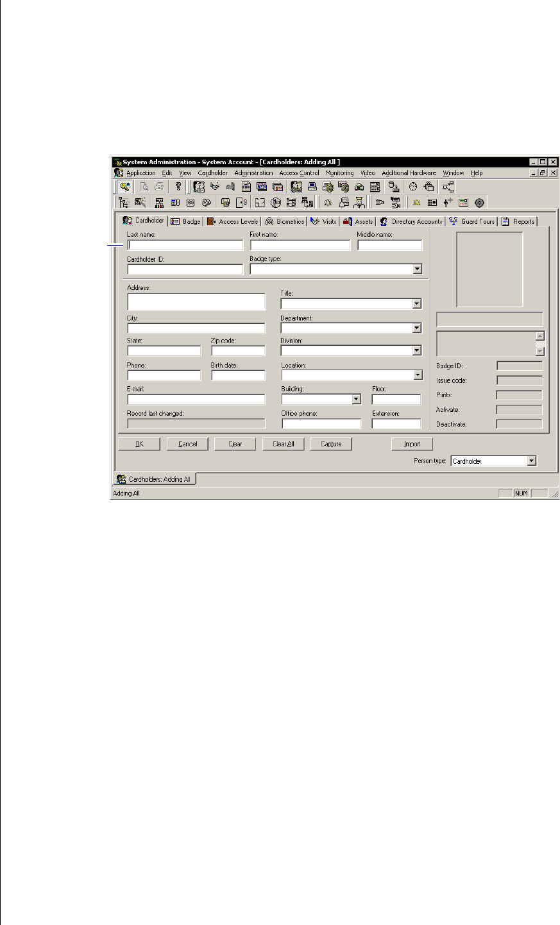Screen dimensions: 560x925
Task: Switch to the Assets tab
Action: [x=358, y=221]
